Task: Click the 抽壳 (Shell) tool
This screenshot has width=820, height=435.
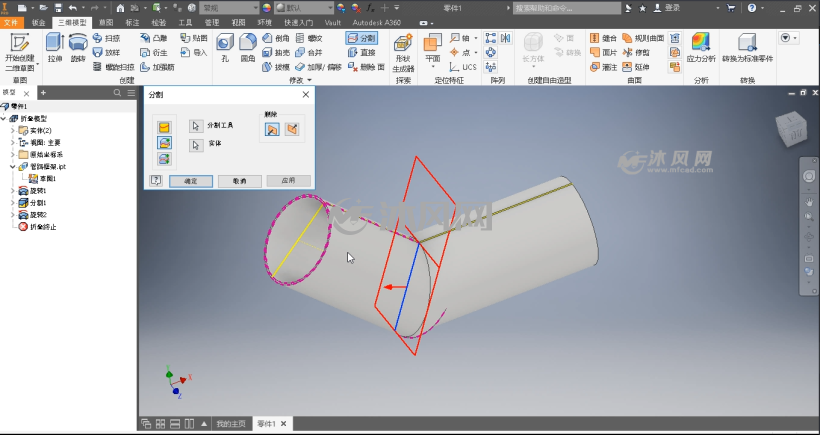Action: click(276, 52)
